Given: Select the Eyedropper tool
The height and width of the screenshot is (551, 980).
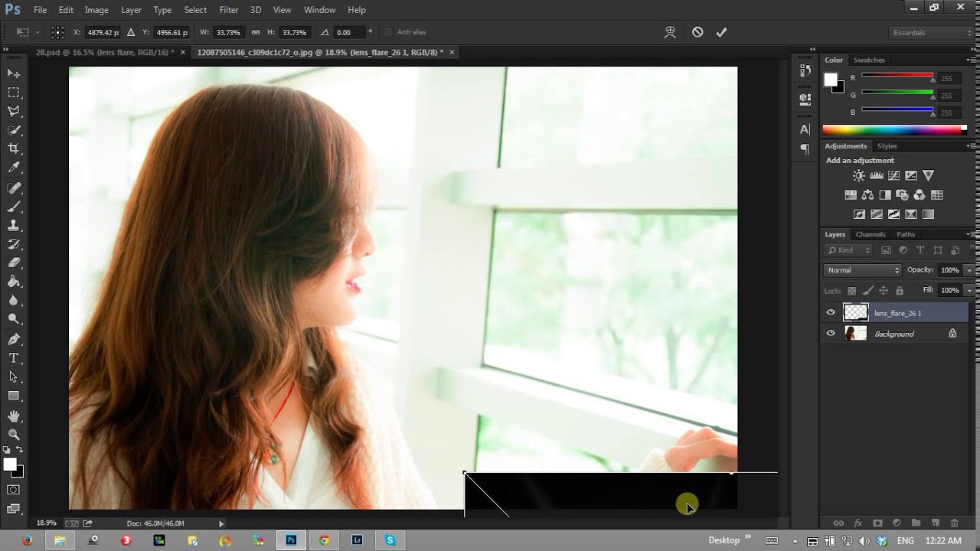Looking at the screenshot, I should tap(14, 168).
